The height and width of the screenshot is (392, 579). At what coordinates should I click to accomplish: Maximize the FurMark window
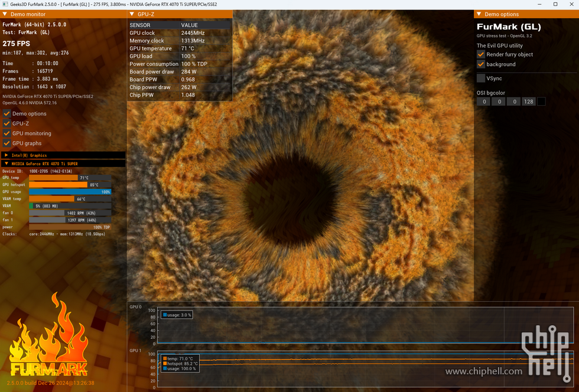click(555, 4)
